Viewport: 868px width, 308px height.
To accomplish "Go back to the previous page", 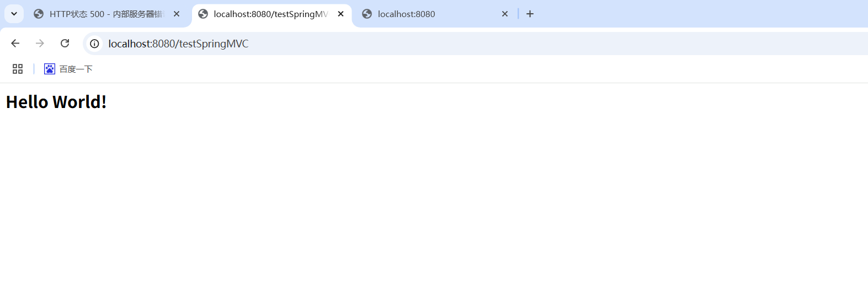I will pyautogui.click(x=15, y=44).
